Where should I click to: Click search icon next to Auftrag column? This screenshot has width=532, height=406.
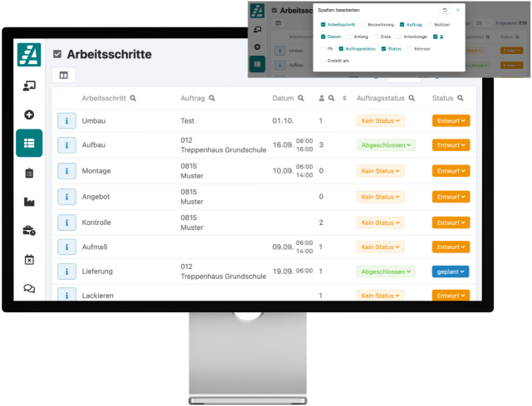click(212, 99)
